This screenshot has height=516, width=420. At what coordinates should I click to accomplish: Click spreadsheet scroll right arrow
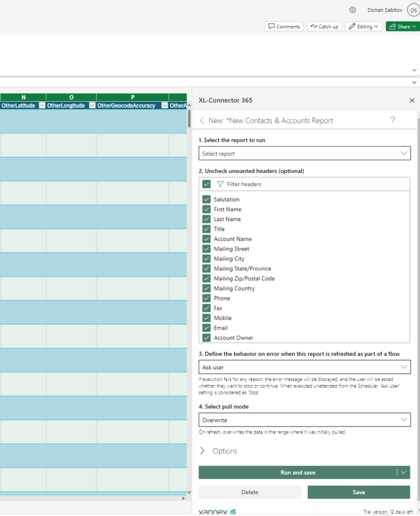[184, 498]
